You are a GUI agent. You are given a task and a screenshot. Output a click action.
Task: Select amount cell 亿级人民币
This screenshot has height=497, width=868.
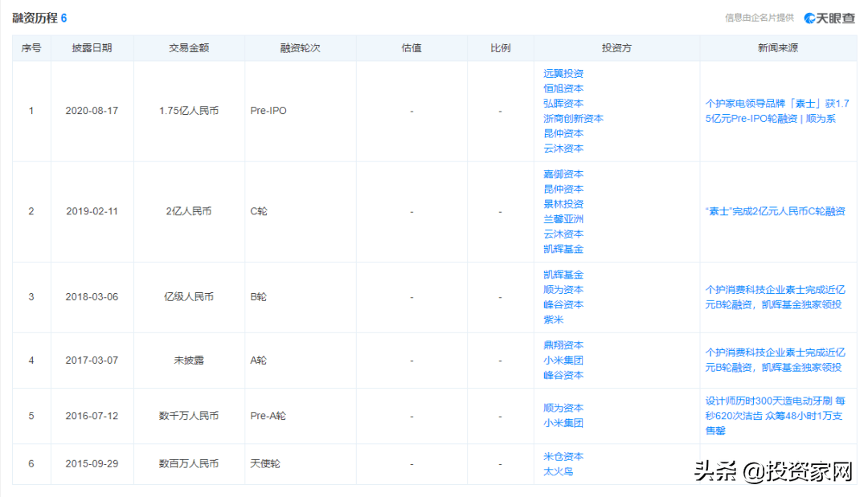pyautogui.click(x=189, y=297)
